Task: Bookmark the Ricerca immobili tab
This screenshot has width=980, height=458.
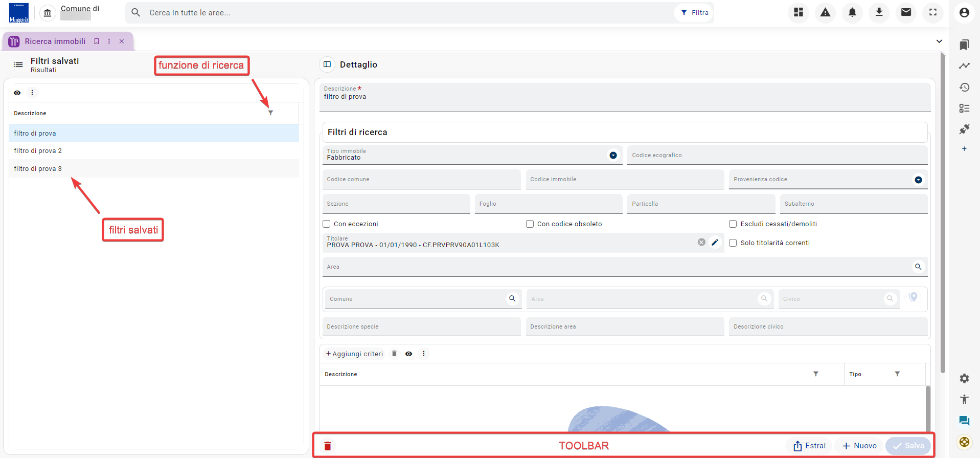Action: point(97,41)
